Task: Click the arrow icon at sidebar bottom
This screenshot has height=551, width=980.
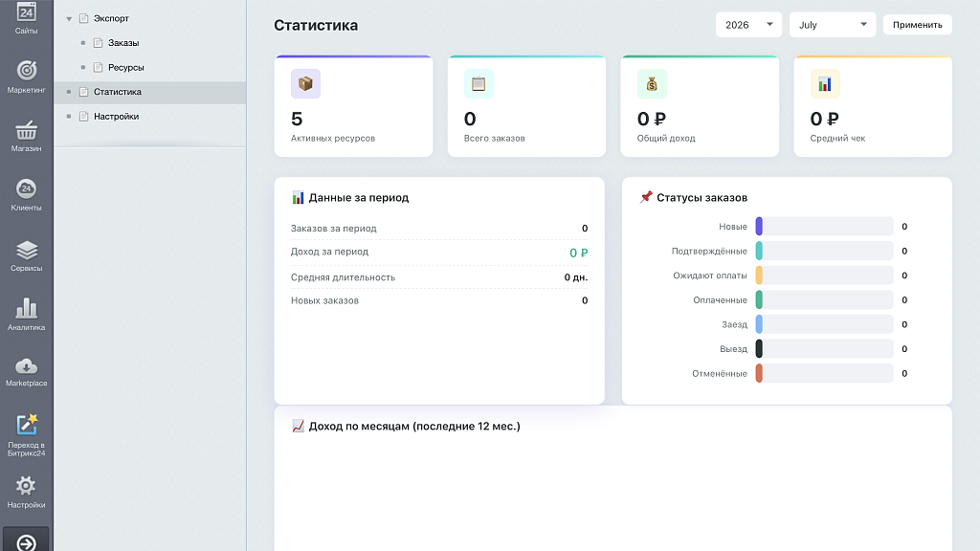Action: click(x=26, y=543)
